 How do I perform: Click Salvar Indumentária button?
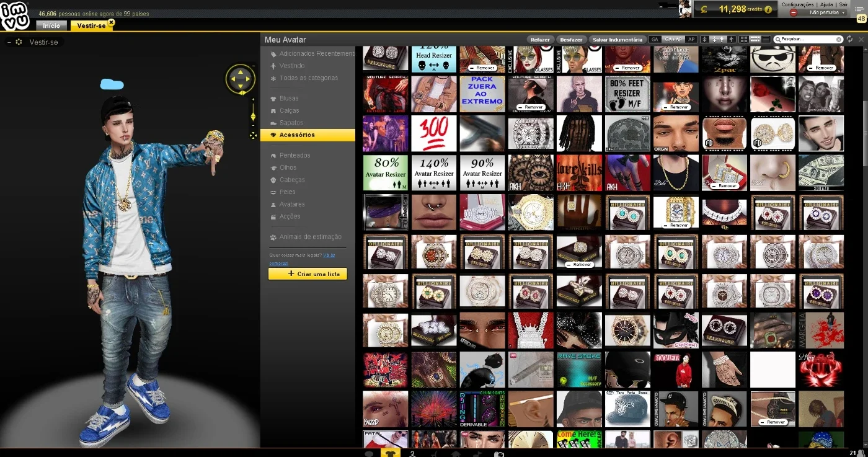pyautogui.click(x=618, y=40)
